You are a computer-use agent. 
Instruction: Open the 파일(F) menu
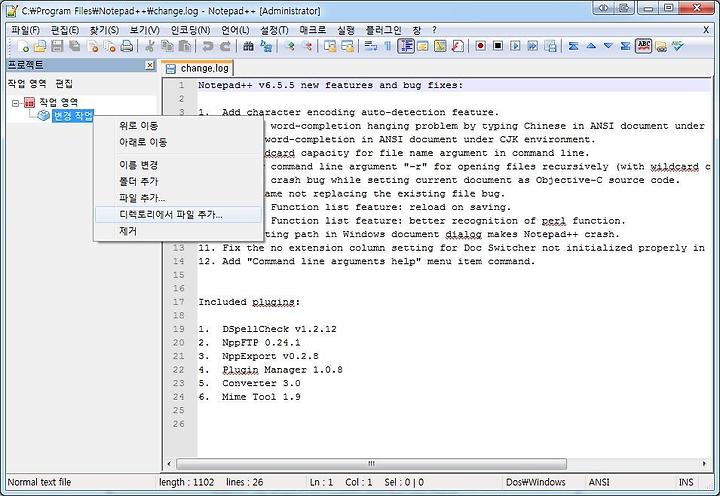pos(25,30)
